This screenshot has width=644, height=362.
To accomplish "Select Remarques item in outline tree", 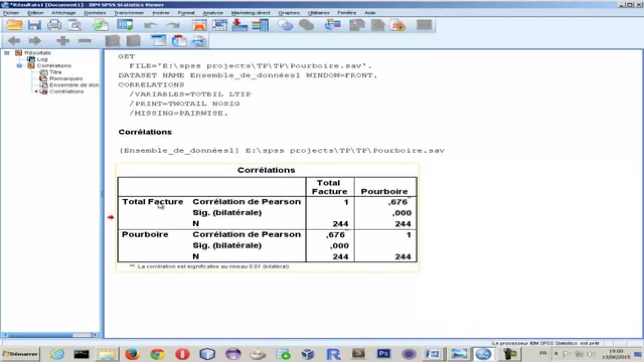I will coord(66,79).
